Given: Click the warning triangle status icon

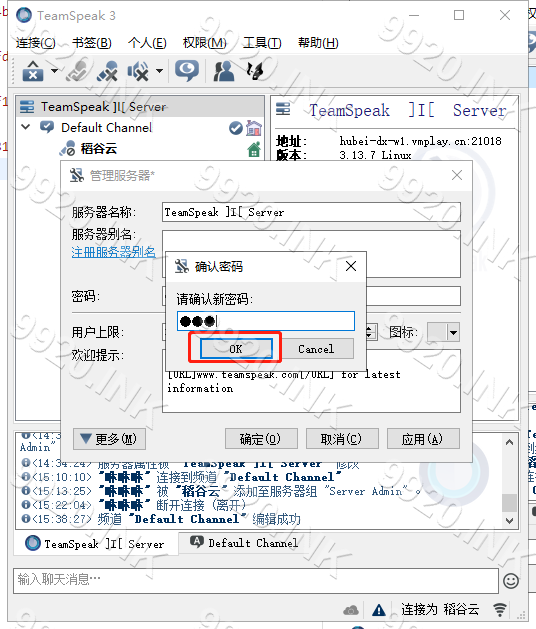Looking at the screenshot, I should (379, 610).
